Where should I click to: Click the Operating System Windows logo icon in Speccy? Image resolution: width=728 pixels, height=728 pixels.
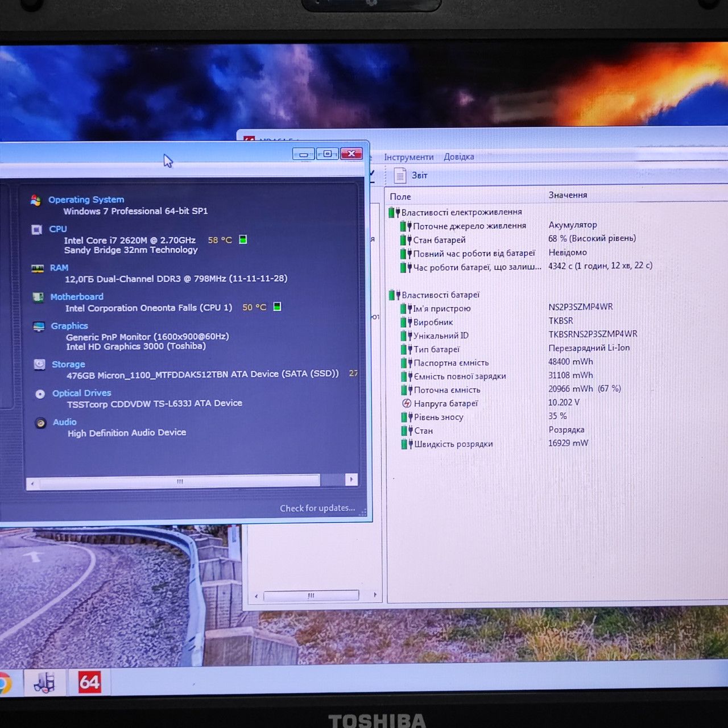click(36, 200)
